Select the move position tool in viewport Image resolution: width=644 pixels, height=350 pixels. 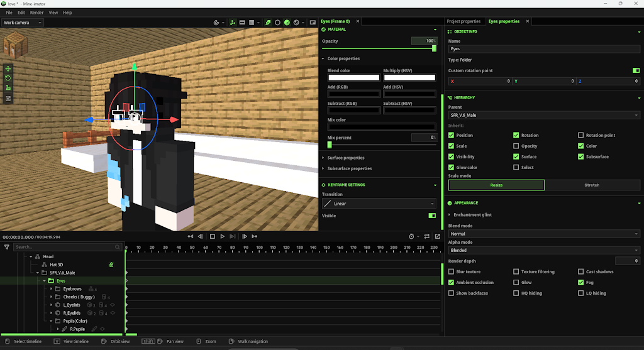click(8, 68)
